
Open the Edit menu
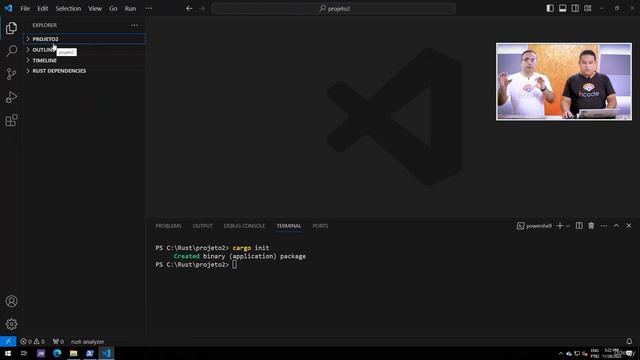coord(42,8)
